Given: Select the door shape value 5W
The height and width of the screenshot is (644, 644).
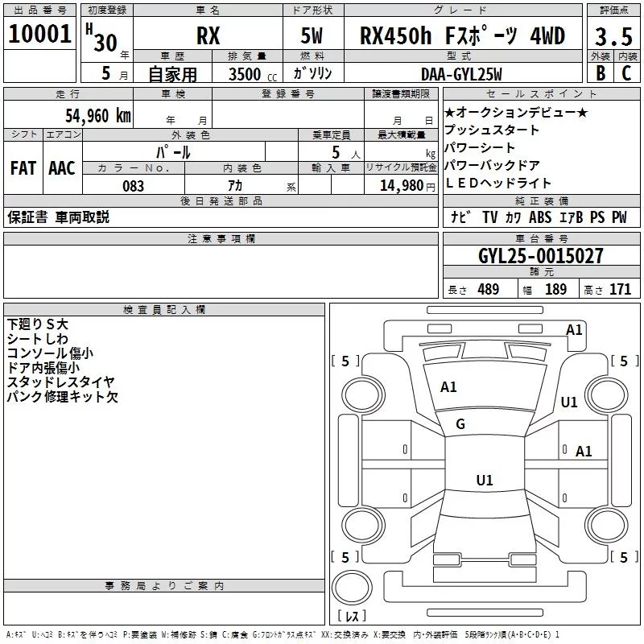Looking at the screenshot, I should (x=312, y=35).
